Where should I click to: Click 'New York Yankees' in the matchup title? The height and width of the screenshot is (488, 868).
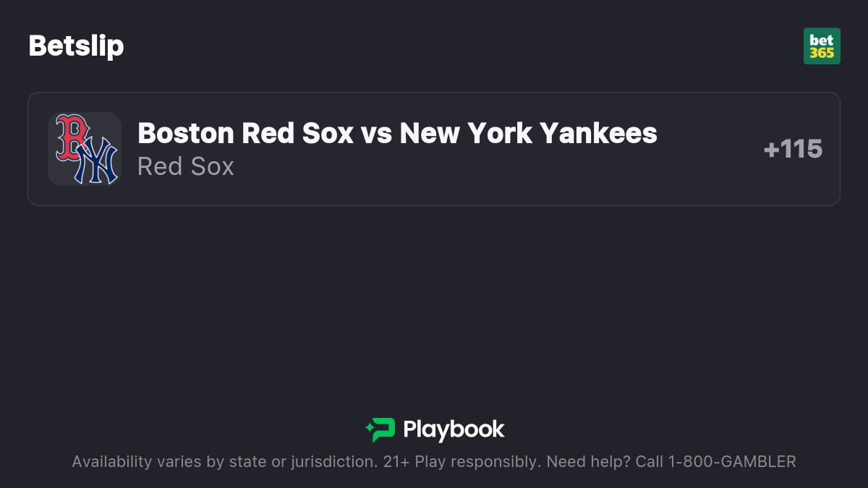[x=528, y=133]
